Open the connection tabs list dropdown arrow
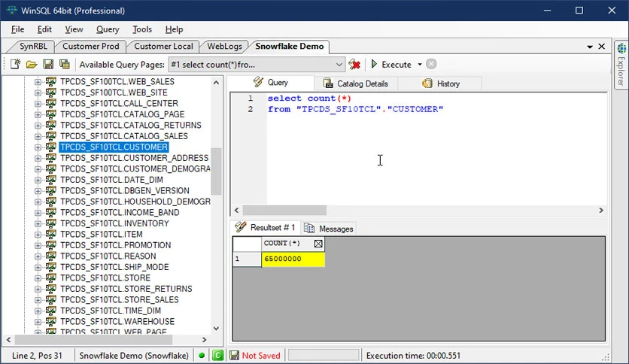 tap(590, 47)
